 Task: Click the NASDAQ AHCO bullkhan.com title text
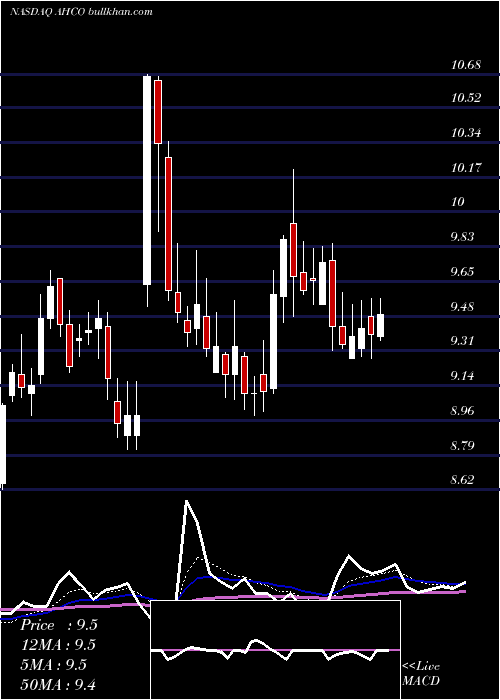coord(81,12)
